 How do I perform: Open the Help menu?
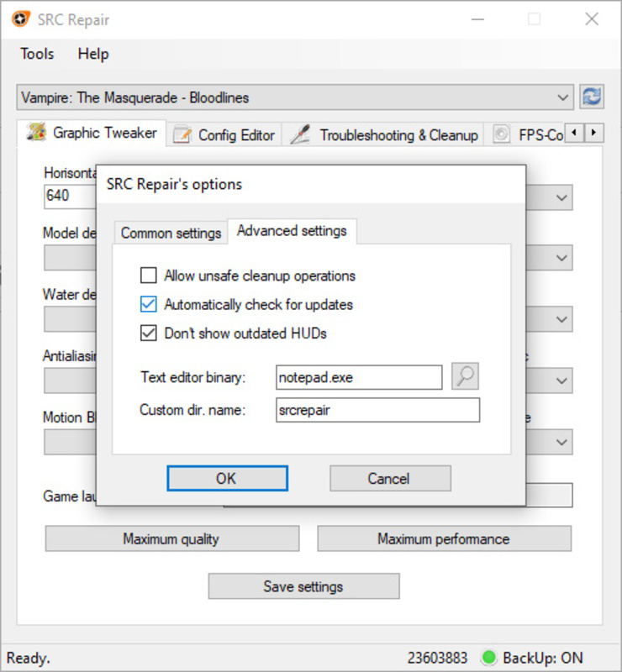[x=93, y=54]
